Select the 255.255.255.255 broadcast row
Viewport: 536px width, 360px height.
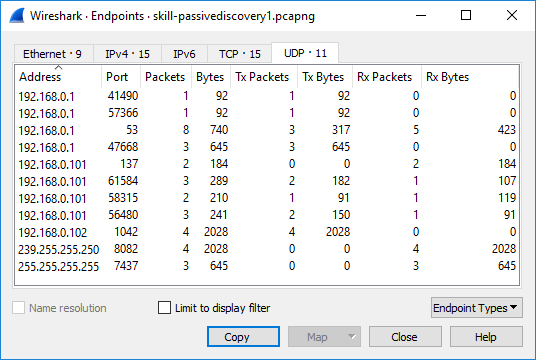(x=267, y=266)
